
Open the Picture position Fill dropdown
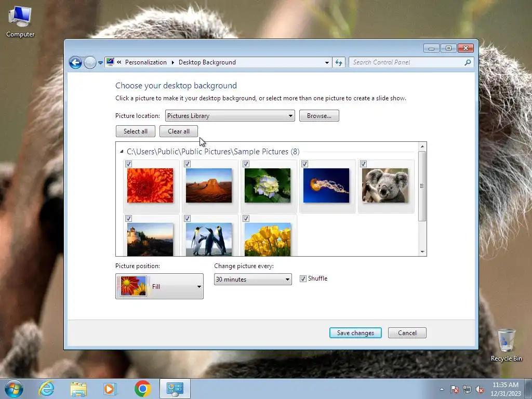click(159, 286)
